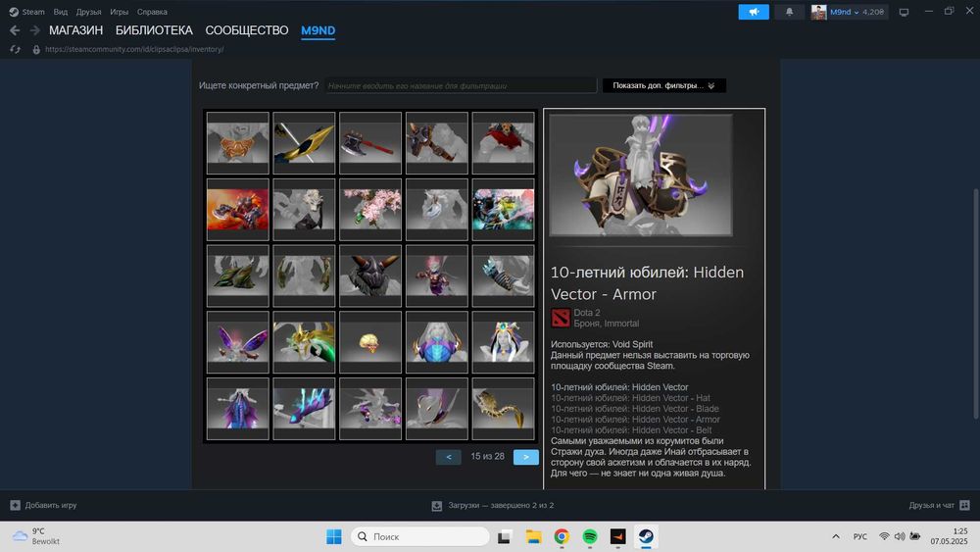This screenshot has height=552, width=980.
Task: Open the Справка menu
Action: point(152,12)
